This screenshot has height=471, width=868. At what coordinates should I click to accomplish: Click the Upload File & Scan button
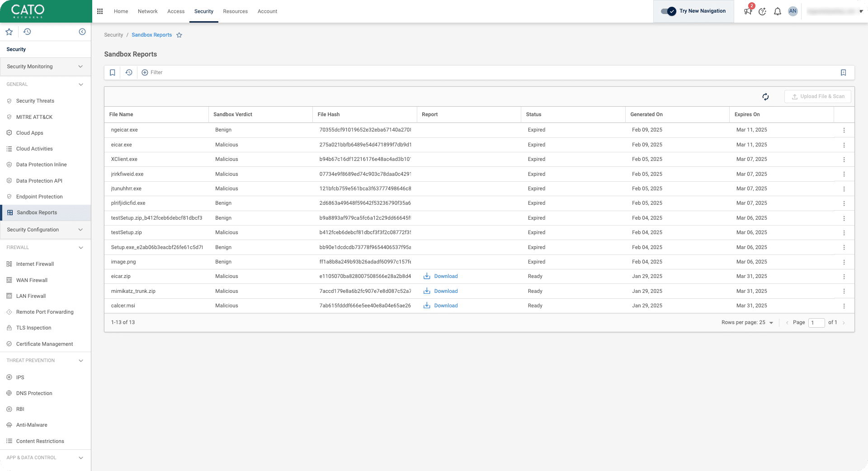(x=818, y=97)
